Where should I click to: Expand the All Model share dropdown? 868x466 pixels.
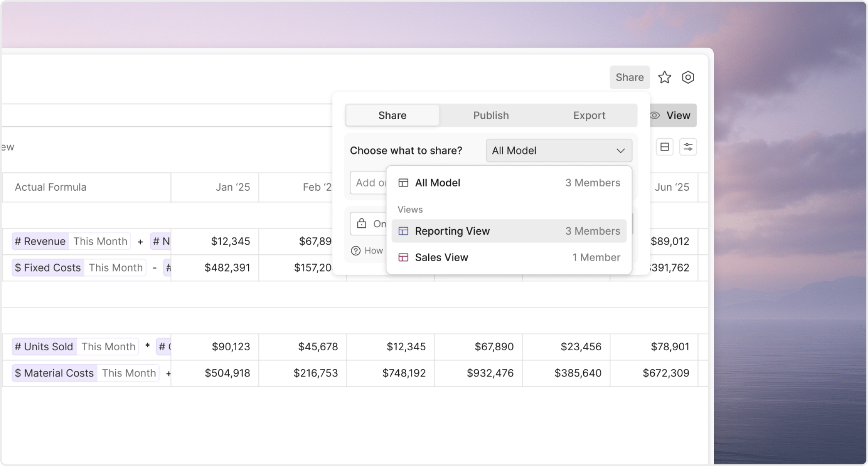coord(559,151)
